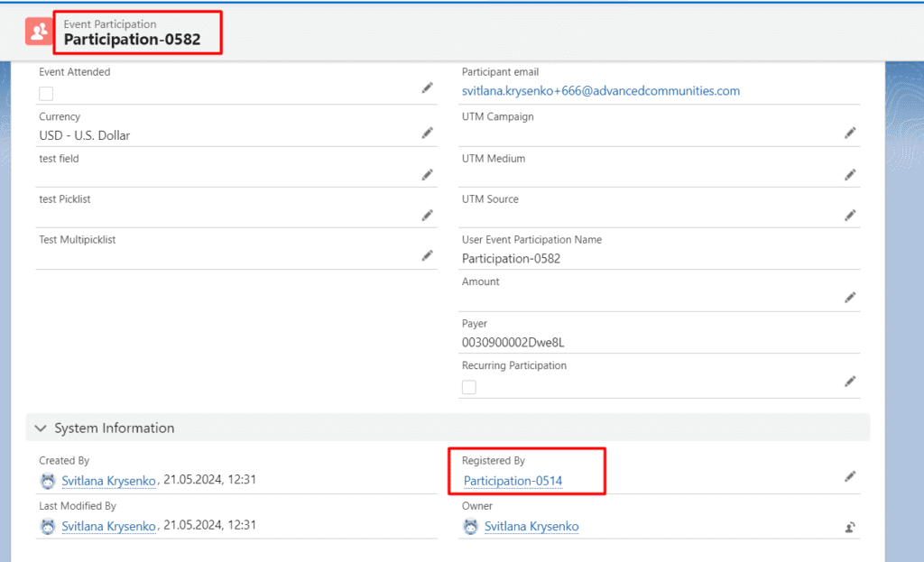Toggle the Recurring Participation checkbox
The height and width of the screenshot is (562, 924).
(468, 385)
